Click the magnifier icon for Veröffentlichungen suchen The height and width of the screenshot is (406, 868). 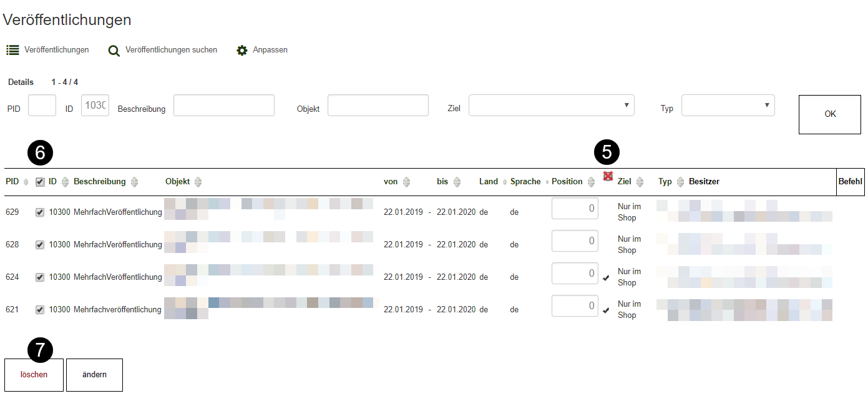[114, 51]
